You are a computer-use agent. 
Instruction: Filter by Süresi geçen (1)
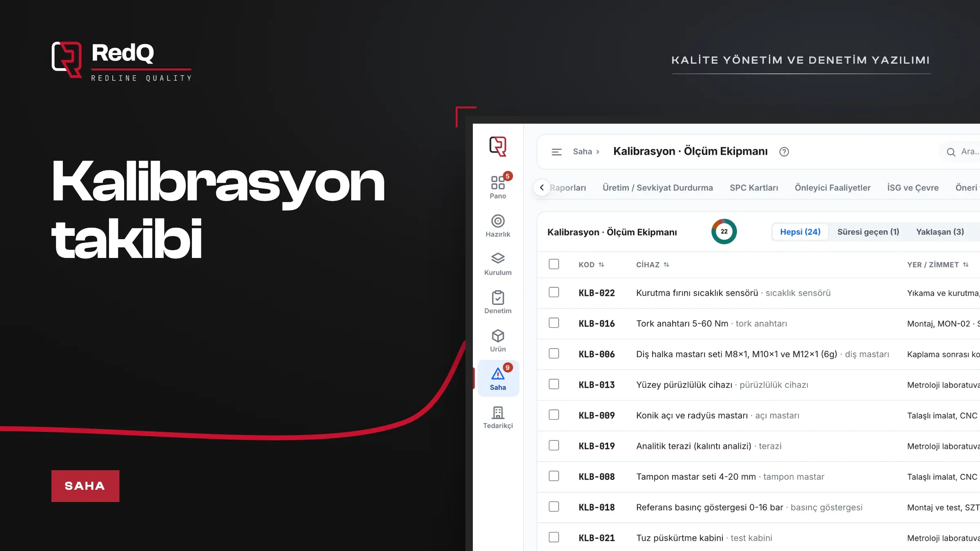(868, 232)
